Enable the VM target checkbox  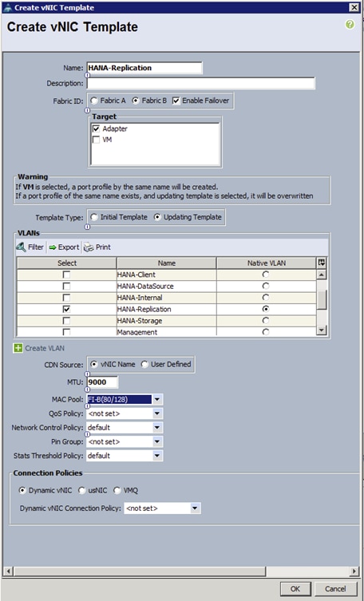[96, 140]
